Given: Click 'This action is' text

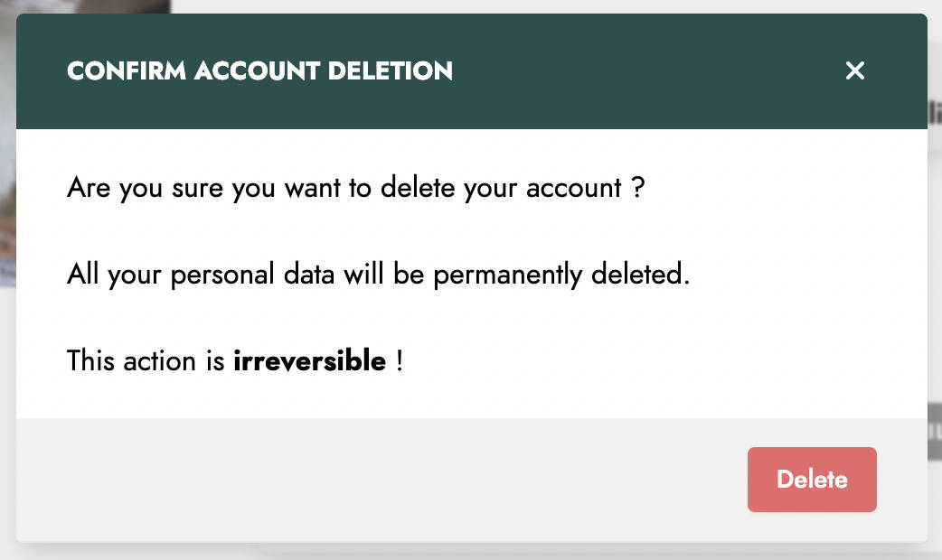Looking at the screenshot, I should click(146, 360).
